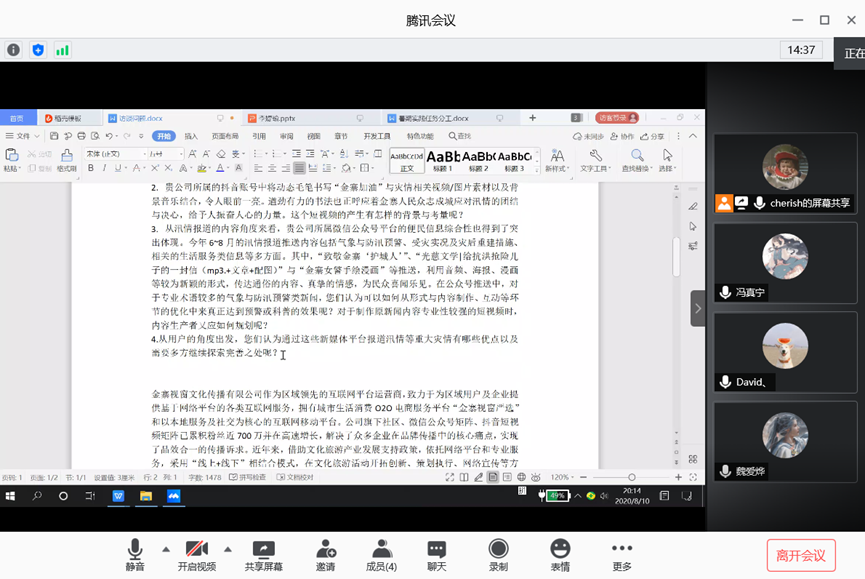Open the 邀请 invite icon
The height and width of the screenshot is (579, 865).
click(326, 554)
